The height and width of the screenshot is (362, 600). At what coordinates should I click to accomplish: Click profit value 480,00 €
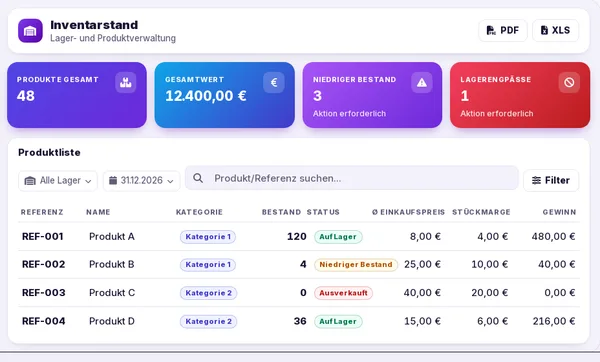pos(553,236)
